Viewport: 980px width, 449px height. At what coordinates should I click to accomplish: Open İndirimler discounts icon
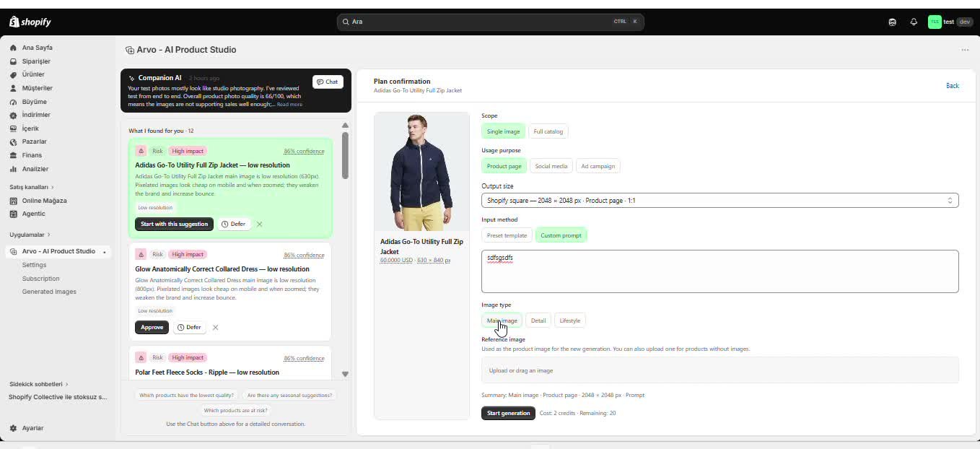coord(13,115)
